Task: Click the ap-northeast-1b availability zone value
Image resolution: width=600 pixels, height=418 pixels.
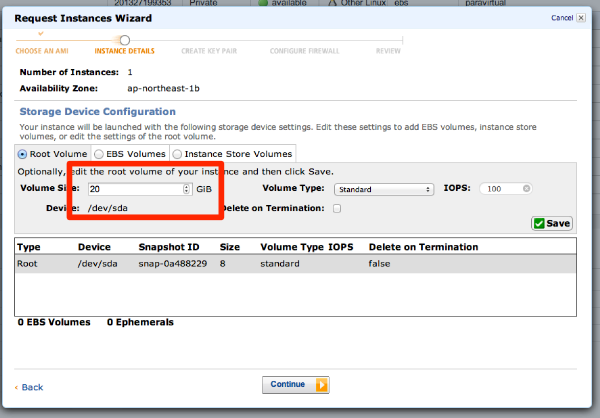Action: point(163,88)
